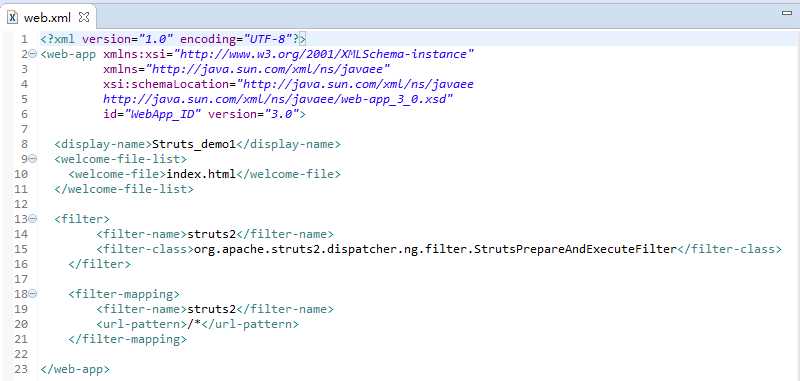Click the closing web-app tag on line 23
The width and height of the screenshot is (800, 381).
(75, 369)
